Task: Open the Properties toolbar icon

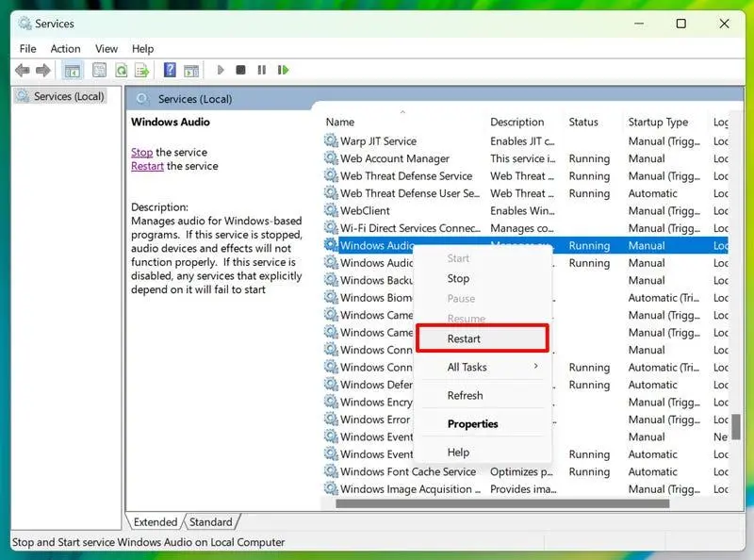Action: click(x=99, y=71)
